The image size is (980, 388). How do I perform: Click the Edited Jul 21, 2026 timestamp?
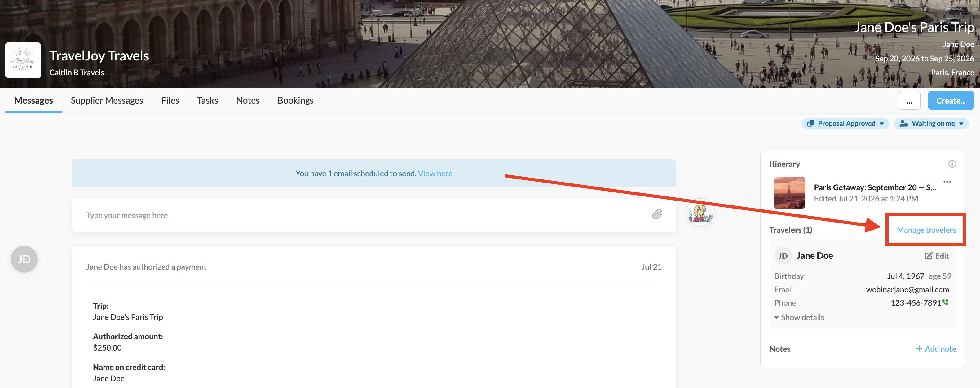point(866,199)
